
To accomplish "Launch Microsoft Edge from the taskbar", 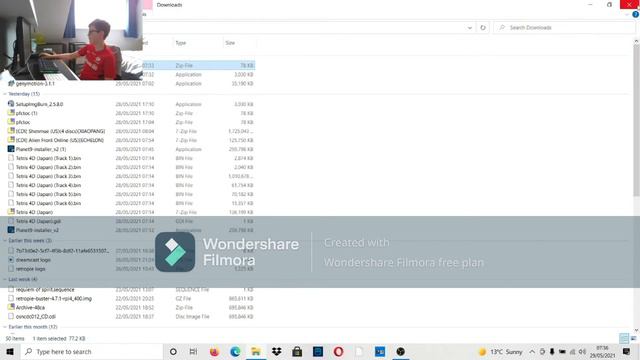I will coord(235,351).
